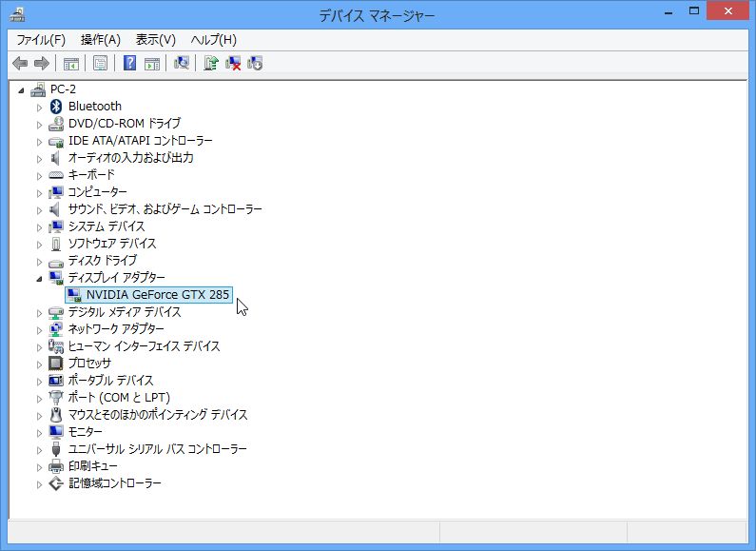The width and height of the screenshot is (756, 551).
Task: Expand the デジタル メディア デバイス arrow
Action: pos(39,313)
